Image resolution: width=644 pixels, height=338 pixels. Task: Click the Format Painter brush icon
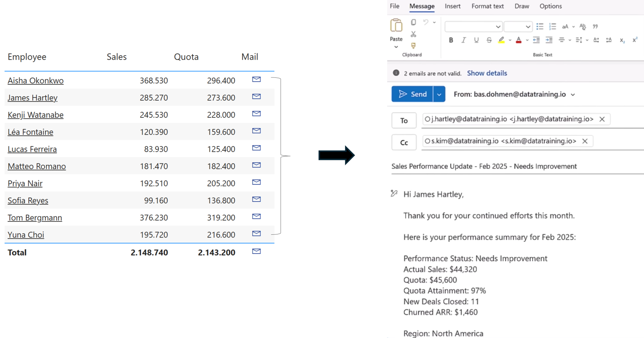[413, 46]
